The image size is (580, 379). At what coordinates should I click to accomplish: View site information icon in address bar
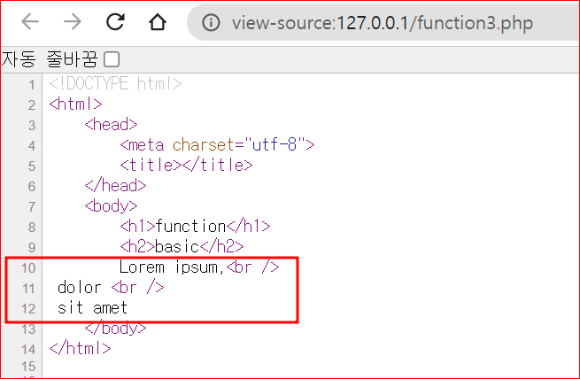point(211,23)
